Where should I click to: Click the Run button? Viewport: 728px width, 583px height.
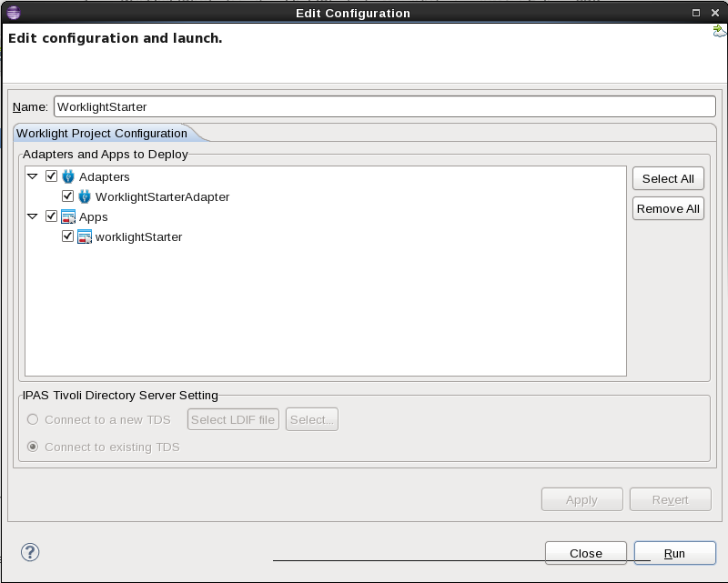[x=675, y=553]
